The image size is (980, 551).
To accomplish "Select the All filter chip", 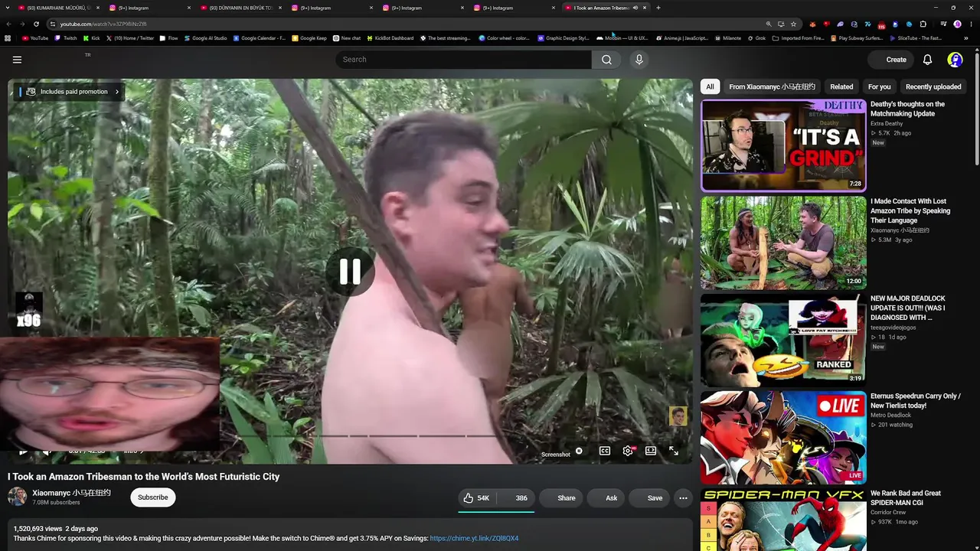I will point(710,87).
